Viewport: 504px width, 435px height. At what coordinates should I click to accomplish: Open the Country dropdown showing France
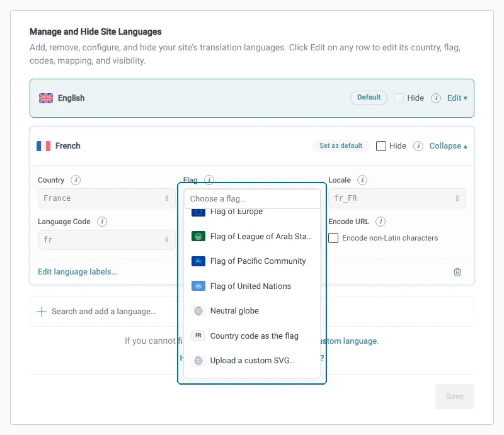[x=106, y=198]
